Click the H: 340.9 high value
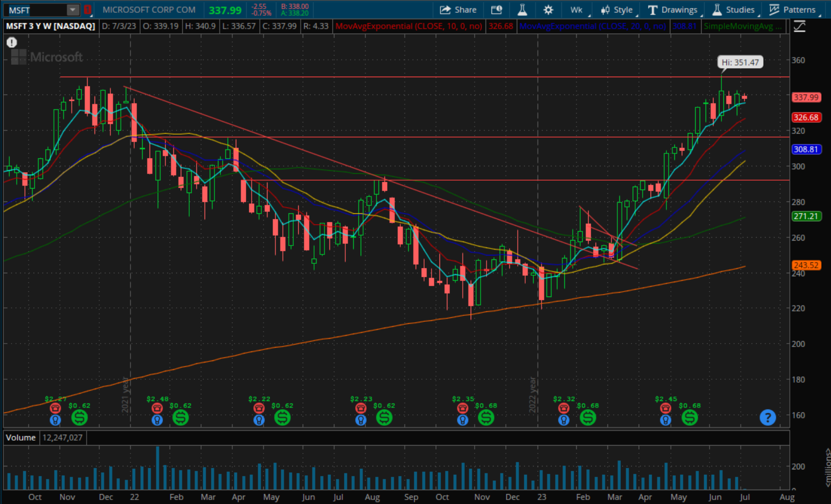 [200, 26]
